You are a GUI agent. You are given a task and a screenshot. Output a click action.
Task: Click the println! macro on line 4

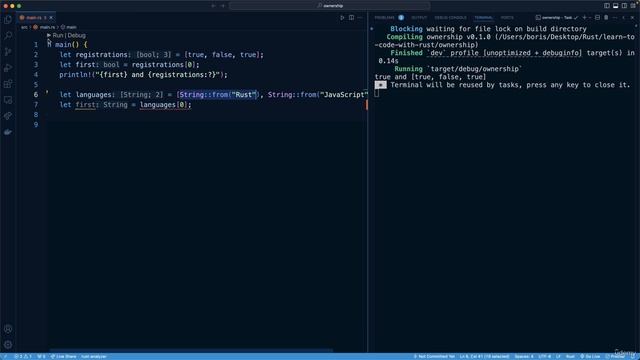click(75, 75)
